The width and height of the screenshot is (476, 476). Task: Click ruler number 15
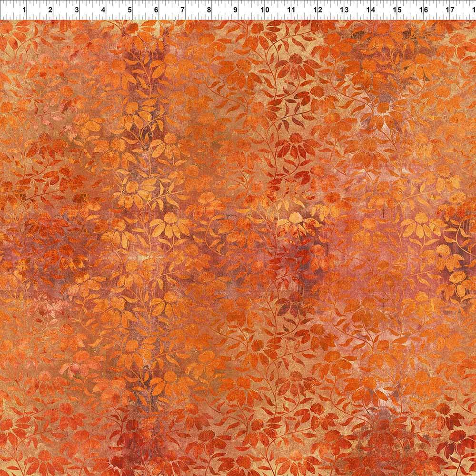point(397,9)
